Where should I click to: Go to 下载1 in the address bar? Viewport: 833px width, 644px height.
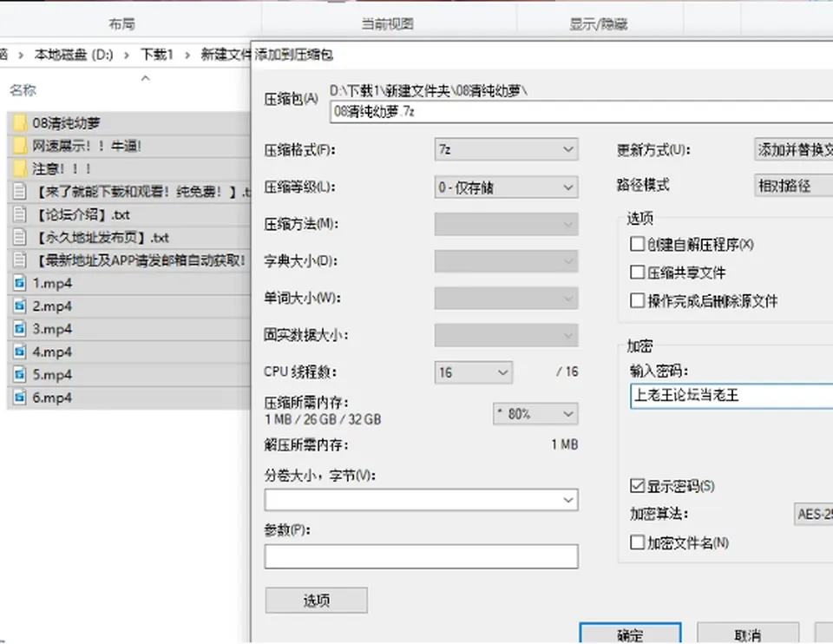tap(157, 55)
